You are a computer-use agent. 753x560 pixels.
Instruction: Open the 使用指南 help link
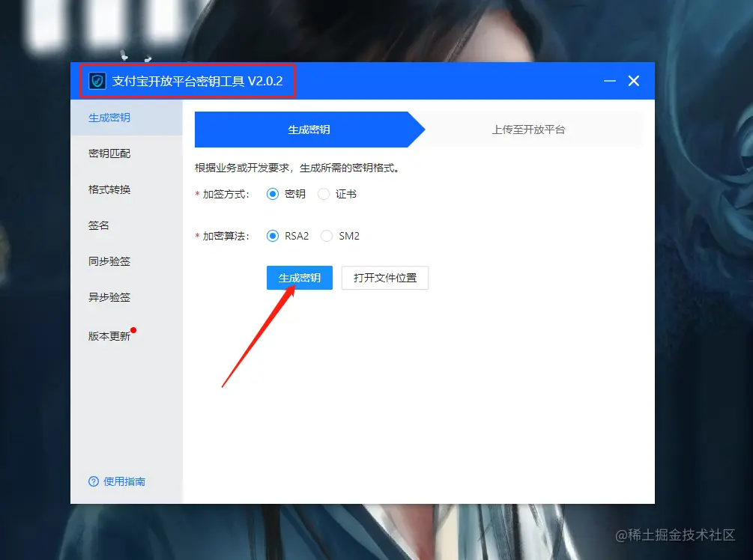(x=124, y=481)
